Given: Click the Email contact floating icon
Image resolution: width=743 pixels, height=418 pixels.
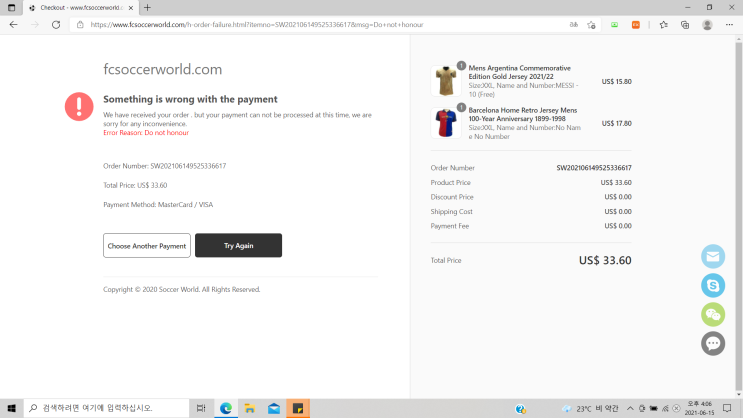Looking at the screenshot, I should click(713, 256).
